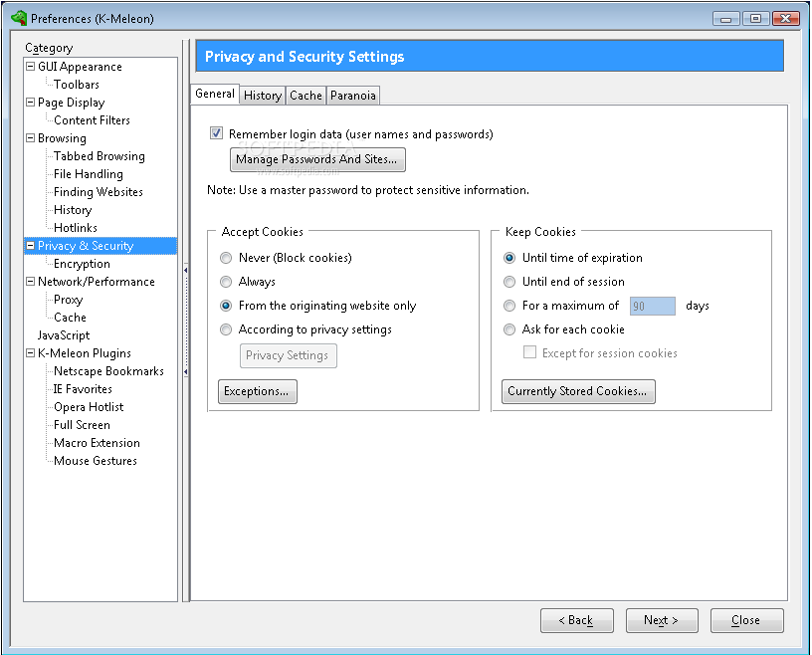Maximize the Preferences window
The width and height of the screenshot is (812, 655).
[x=755, y=19]
